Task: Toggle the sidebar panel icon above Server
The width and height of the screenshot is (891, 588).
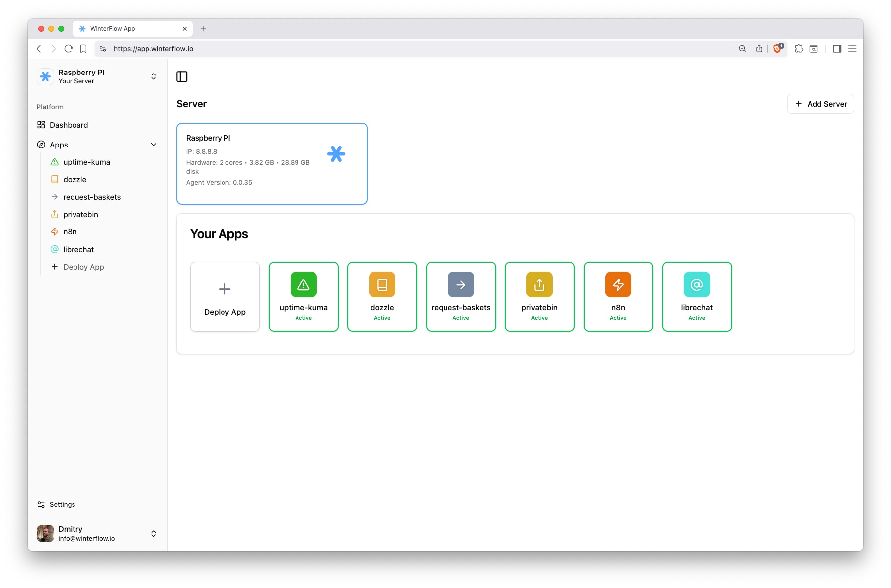Action: (x=182, y=76)
